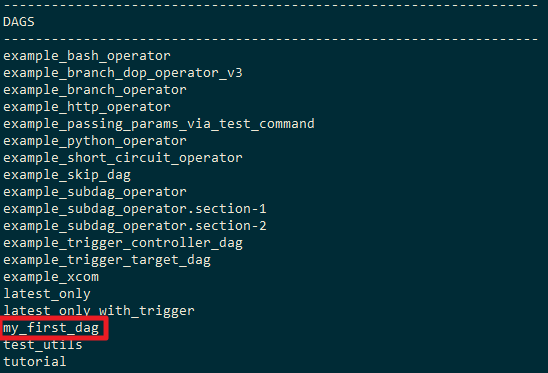Viewport: 548px width, 373px height.
Task: Select tutorial DAG entry
Action: pyautogui.click(x=35, y=362)
